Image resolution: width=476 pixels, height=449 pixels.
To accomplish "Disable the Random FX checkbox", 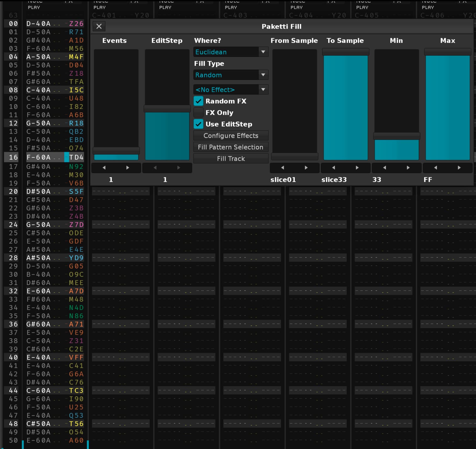I will 199,101.
